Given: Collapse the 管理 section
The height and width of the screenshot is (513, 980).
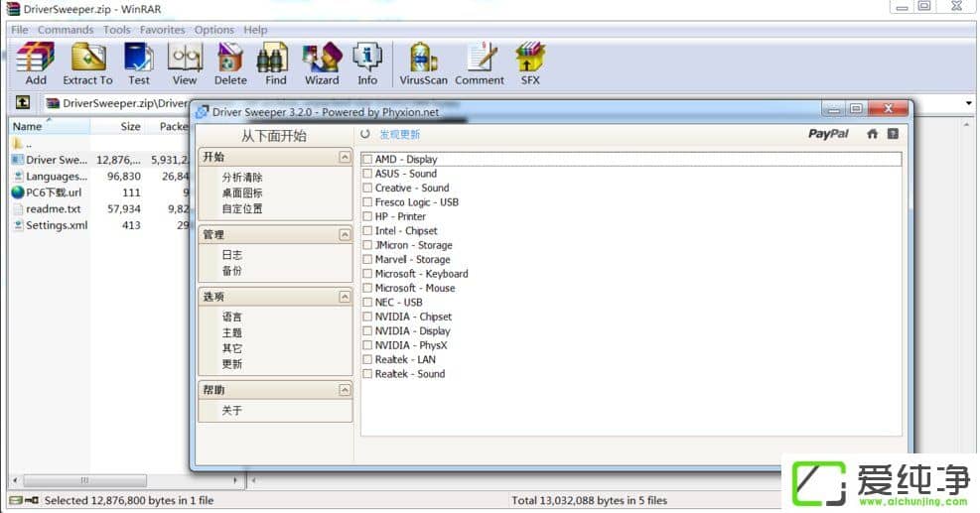Looking at the screenshot, I should [x=345, y=234].
